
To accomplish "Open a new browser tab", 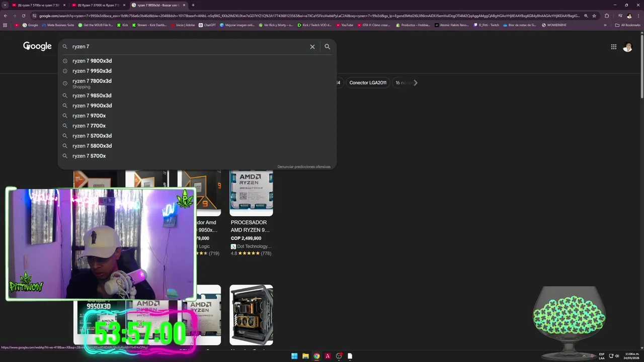I will (x=193, y=5).
